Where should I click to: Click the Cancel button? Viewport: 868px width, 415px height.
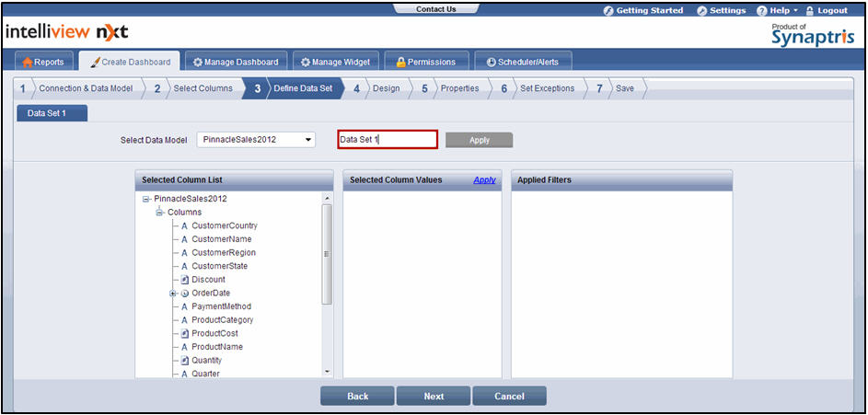point(509,397)
